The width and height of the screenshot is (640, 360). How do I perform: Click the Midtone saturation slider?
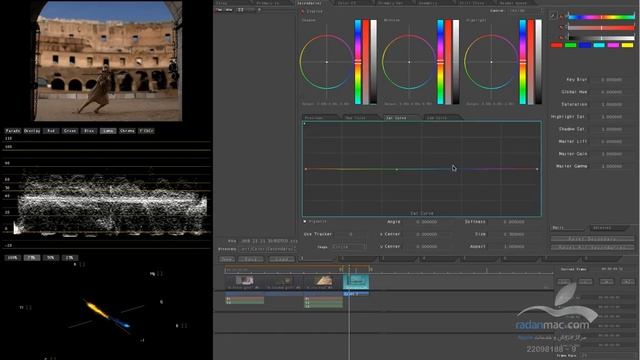448,62
